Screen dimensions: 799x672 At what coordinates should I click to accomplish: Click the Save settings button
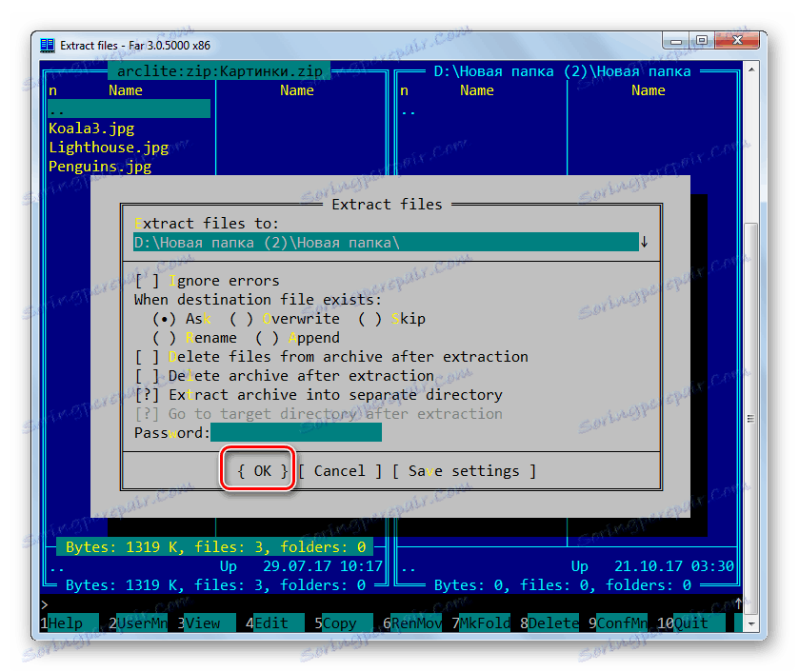point(464,471)
